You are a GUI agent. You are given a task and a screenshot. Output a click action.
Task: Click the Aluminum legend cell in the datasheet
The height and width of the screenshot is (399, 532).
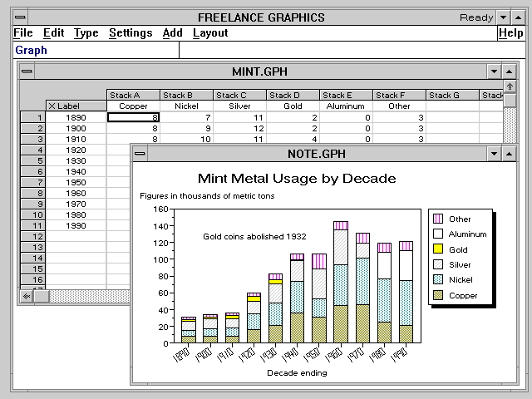click(x=346, y=106)
